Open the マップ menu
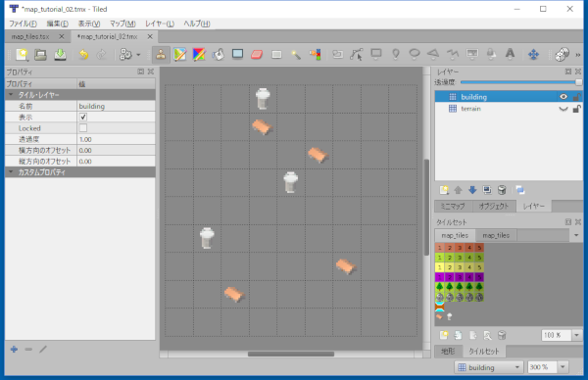Viewport: 588px width, 380px height. pyautogui.click(x=122, y=24)
